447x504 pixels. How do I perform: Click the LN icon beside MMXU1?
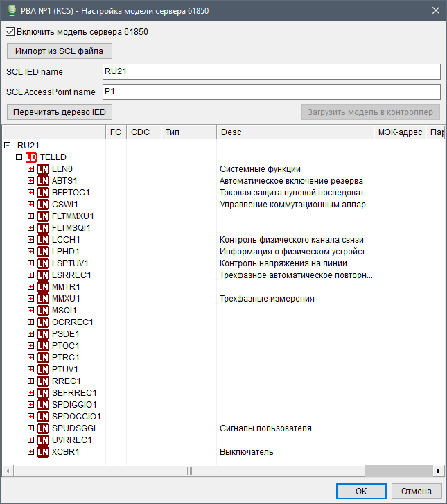[43, 299]
